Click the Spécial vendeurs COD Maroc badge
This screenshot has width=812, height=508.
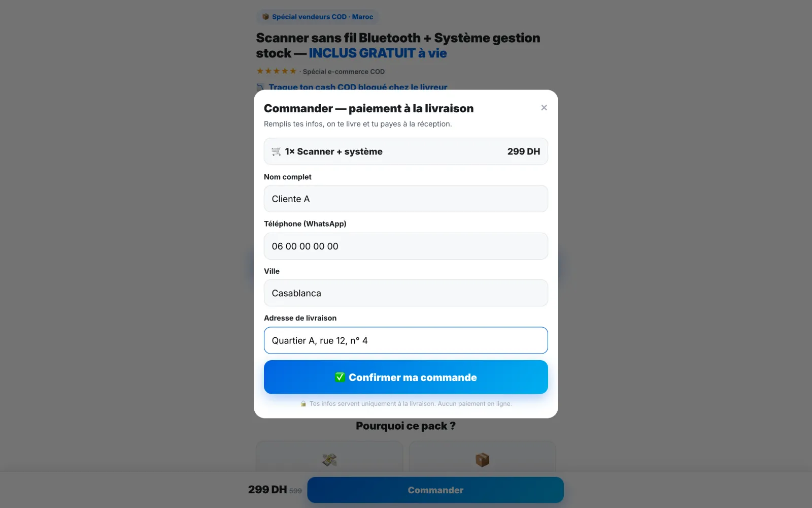pyautogui.click(x=318, y=17)
